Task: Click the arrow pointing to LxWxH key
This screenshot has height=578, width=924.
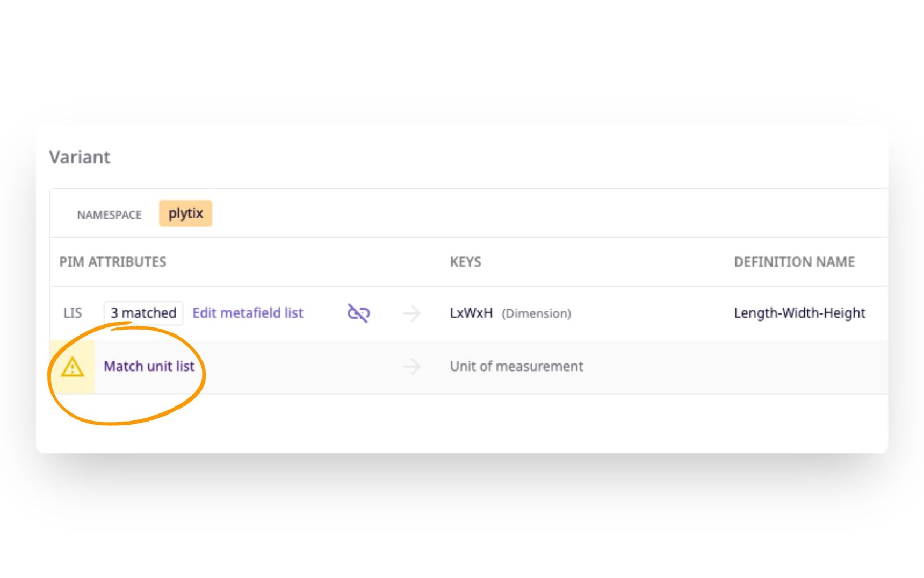Action: point(411,313)
